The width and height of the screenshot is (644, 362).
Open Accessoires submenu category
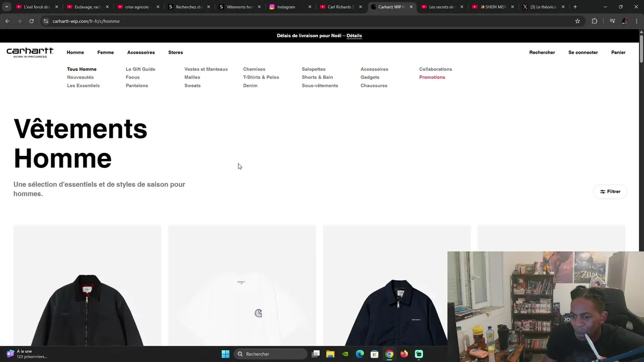pos(374,69)
